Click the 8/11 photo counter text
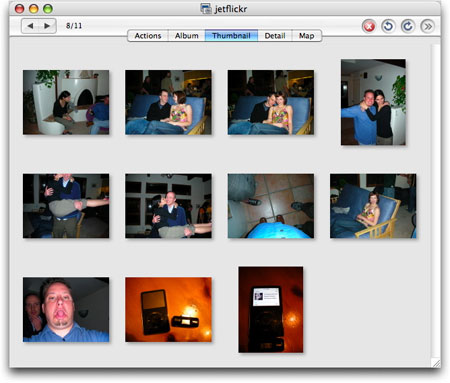 (74, 26)
